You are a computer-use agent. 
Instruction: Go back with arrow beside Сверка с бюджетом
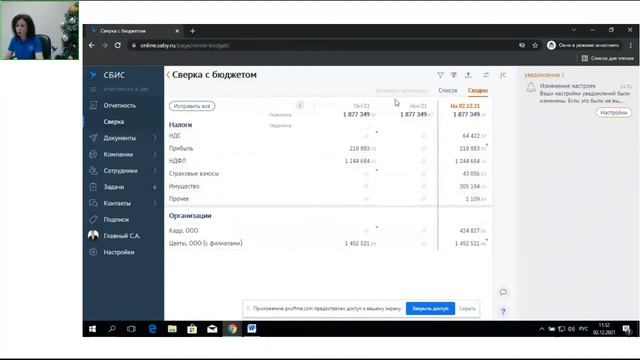coord(168,75)
